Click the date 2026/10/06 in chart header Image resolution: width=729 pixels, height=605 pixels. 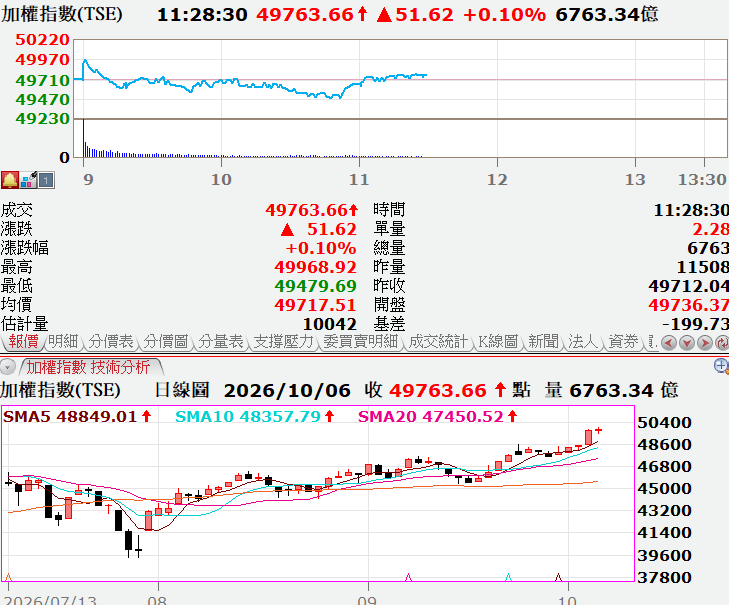(x=287, y=391)
